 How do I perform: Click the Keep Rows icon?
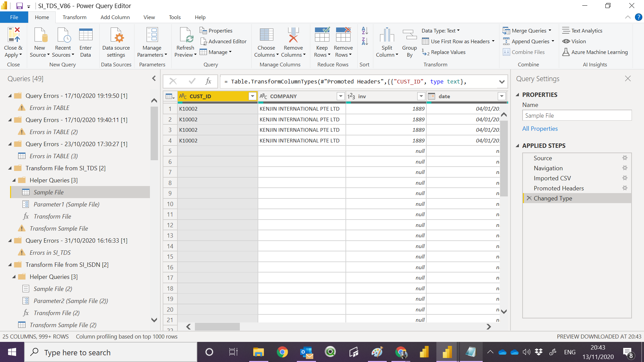pos(322,35)
